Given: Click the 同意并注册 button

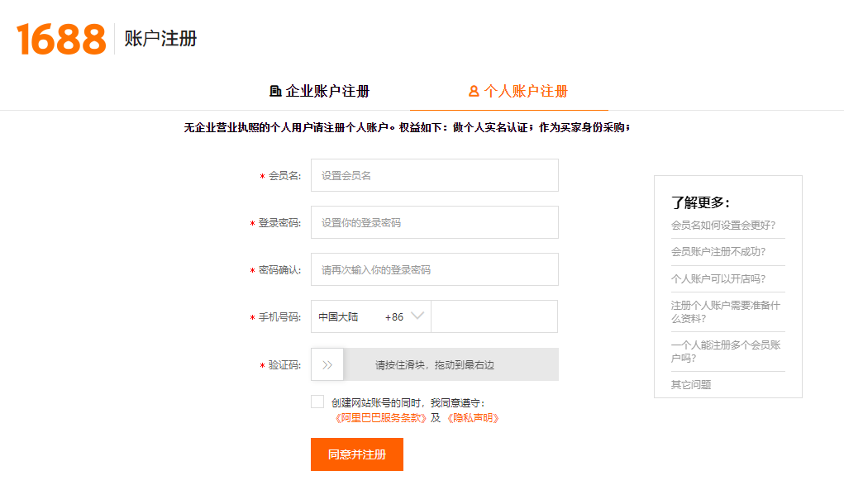Looking at the screenshot, I should click(357, 454).
